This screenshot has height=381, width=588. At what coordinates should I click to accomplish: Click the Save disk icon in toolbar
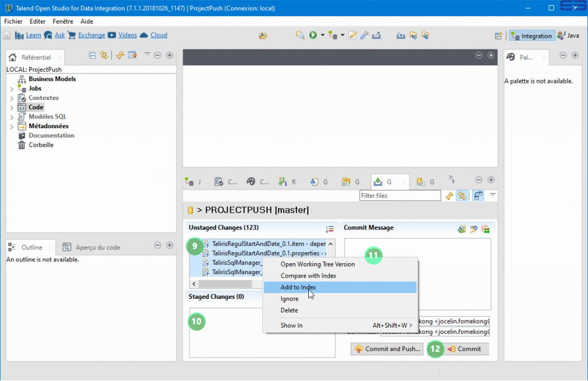coord(7,35)
